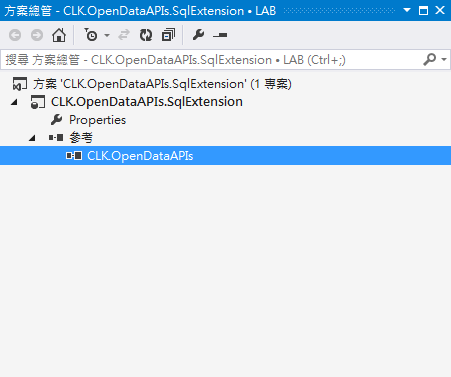Open the pending changes filter dropdown arrow

tap(107, 35)
